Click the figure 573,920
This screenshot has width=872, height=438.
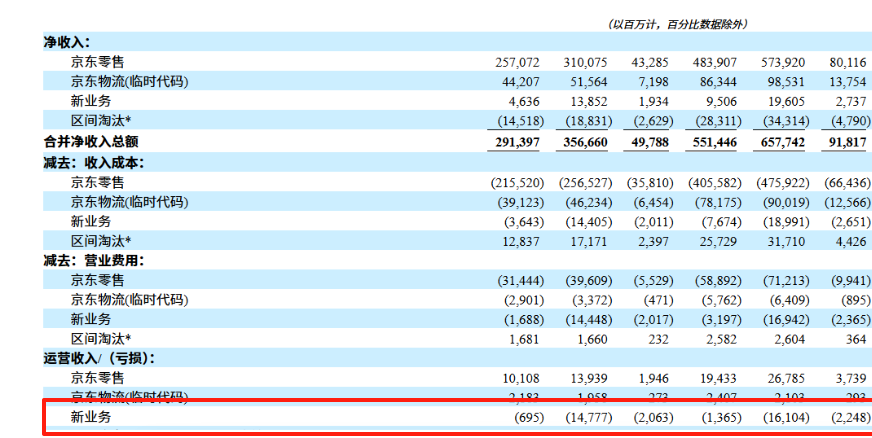(x=783, y=63)
